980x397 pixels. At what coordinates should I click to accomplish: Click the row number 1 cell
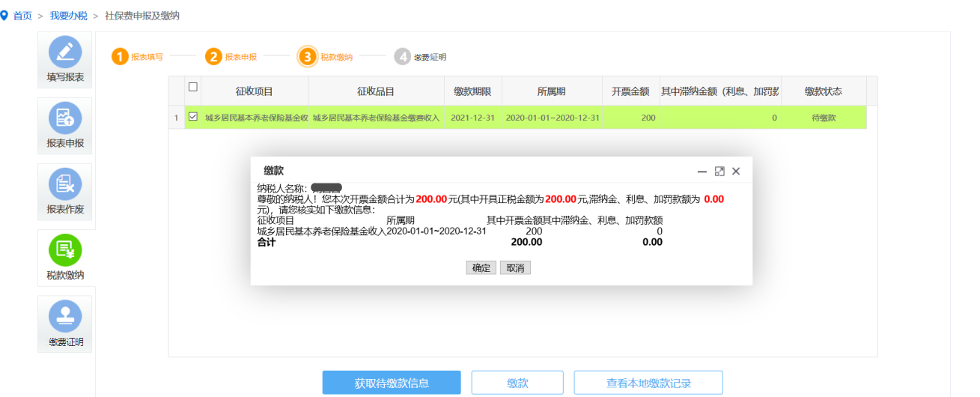177,118
